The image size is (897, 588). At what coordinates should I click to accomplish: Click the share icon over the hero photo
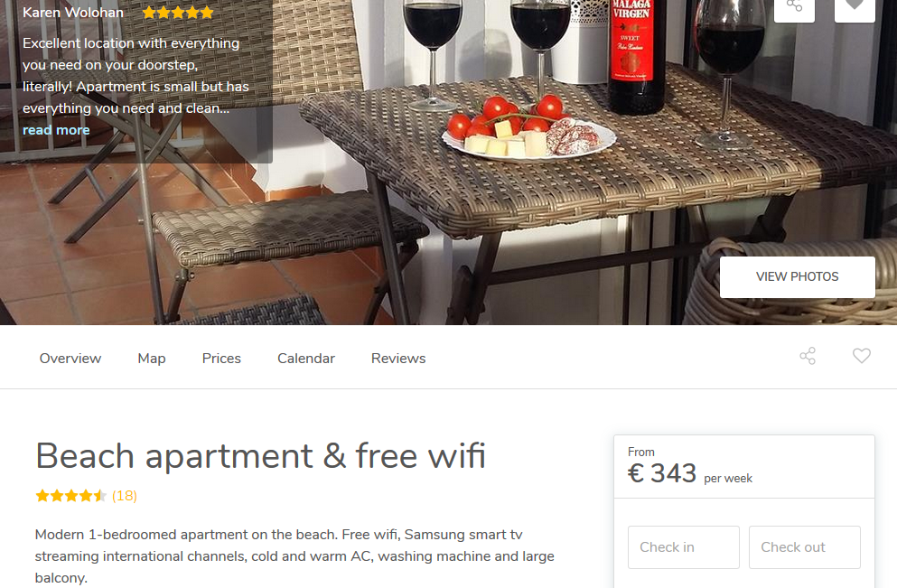(x=794, y=8)
